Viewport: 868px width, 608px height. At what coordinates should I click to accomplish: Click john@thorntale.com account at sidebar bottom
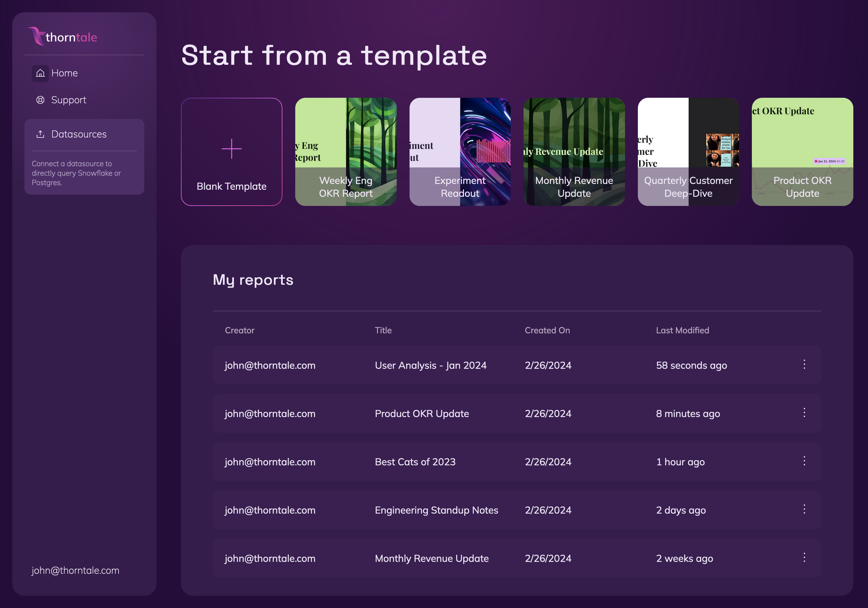75,571
